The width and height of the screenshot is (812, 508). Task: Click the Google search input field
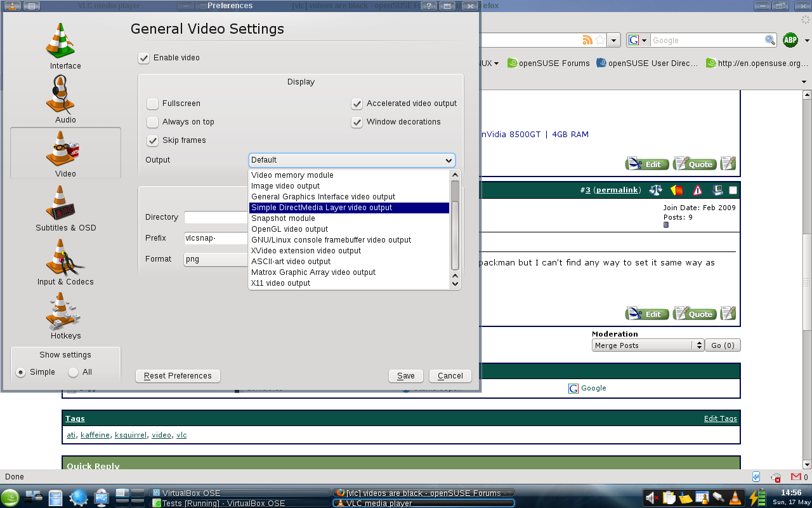(707, 40)
